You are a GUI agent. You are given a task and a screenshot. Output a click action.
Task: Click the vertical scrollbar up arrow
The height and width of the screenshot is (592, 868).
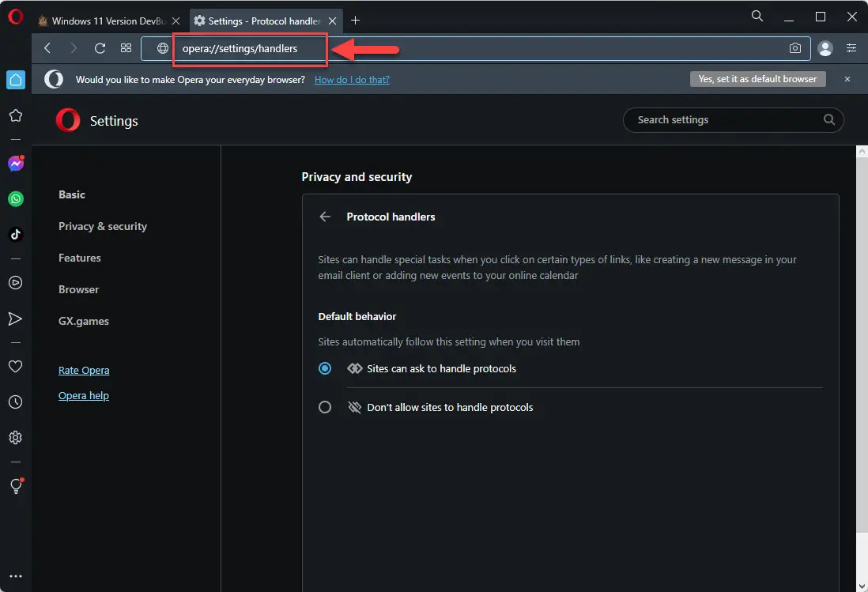[862, 151]
